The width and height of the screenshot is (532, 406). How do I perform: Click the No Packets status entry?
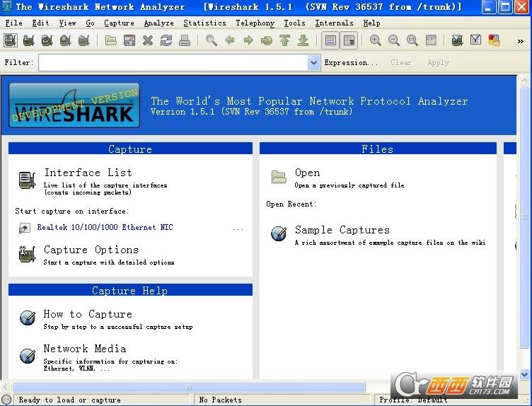pos(220,400)
